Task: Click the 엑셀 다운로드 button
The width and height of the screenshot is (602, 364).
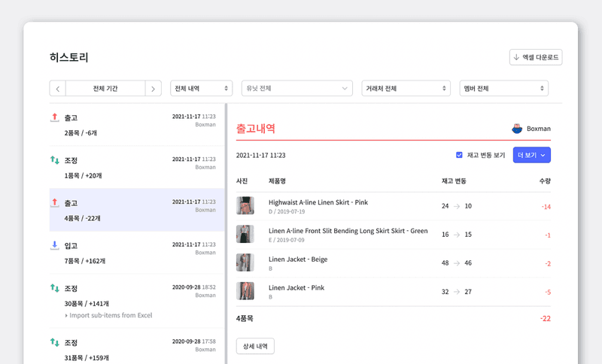Action: (x=536, y=57)
